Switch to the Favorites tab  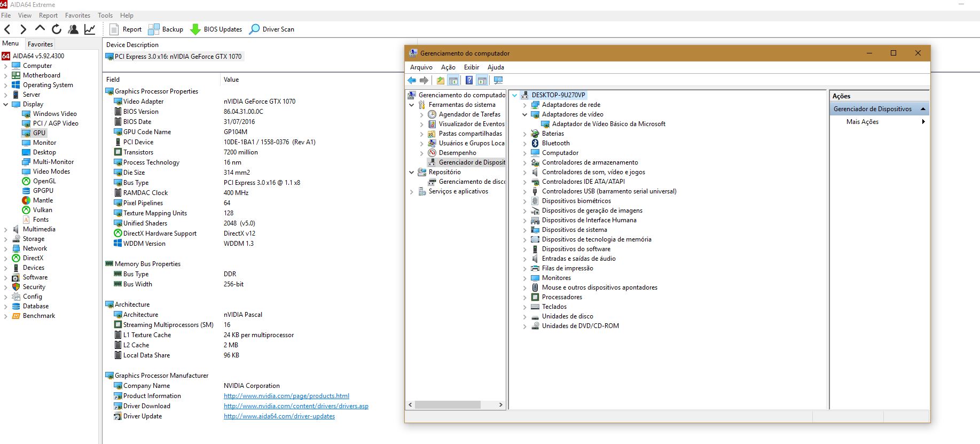click(40, 44)
